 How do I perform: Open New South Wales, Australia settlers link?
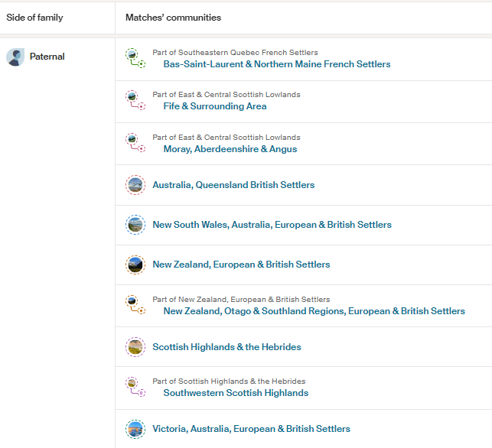point(272,225)
